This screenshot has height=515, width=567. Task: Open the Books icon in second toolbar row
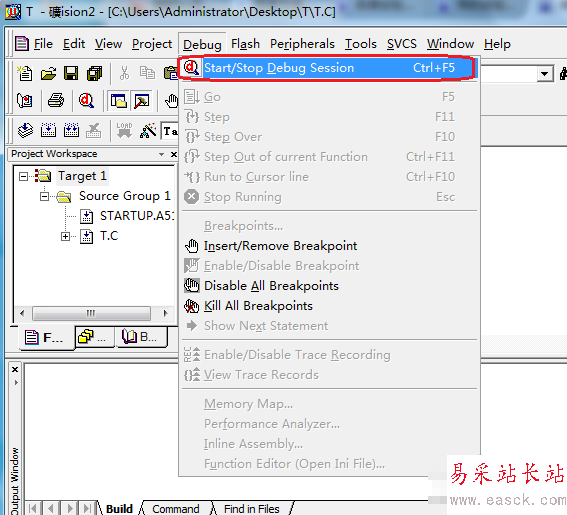(x=25, y=101)
